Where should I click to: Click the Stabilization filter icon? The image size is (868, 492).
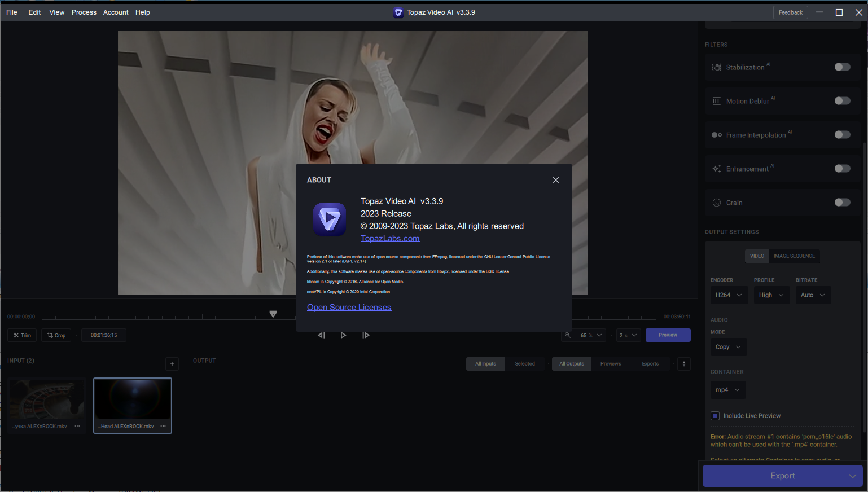coord(717,67)
